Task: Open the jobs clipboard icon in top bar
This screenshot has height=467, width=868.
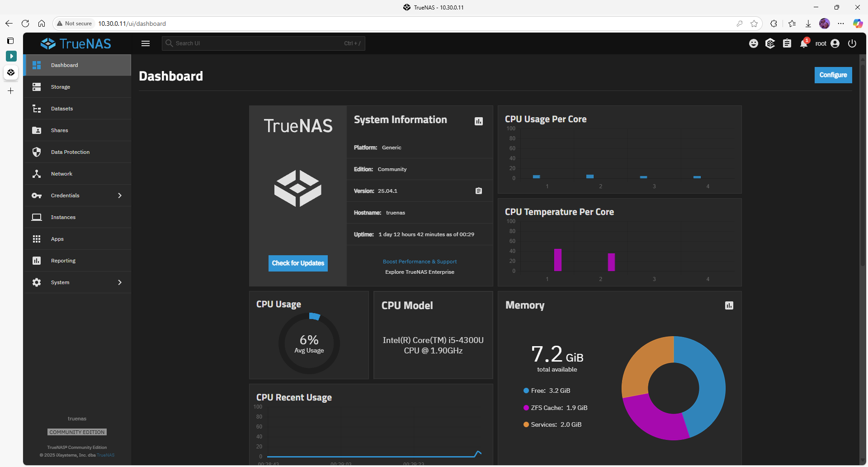Action: click(x=787, y=43)
